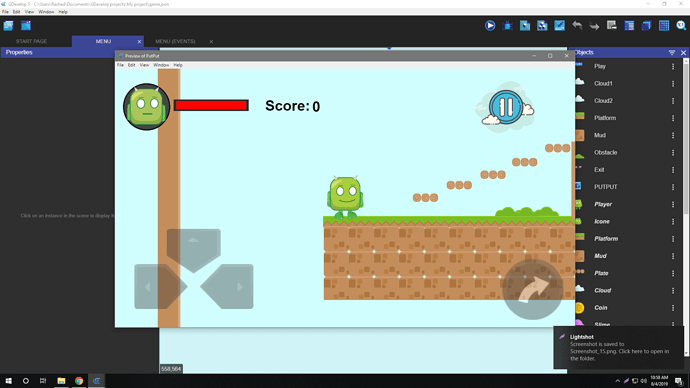690x388 pixels.
Task: Redo the last change
Action: [594, 26]
